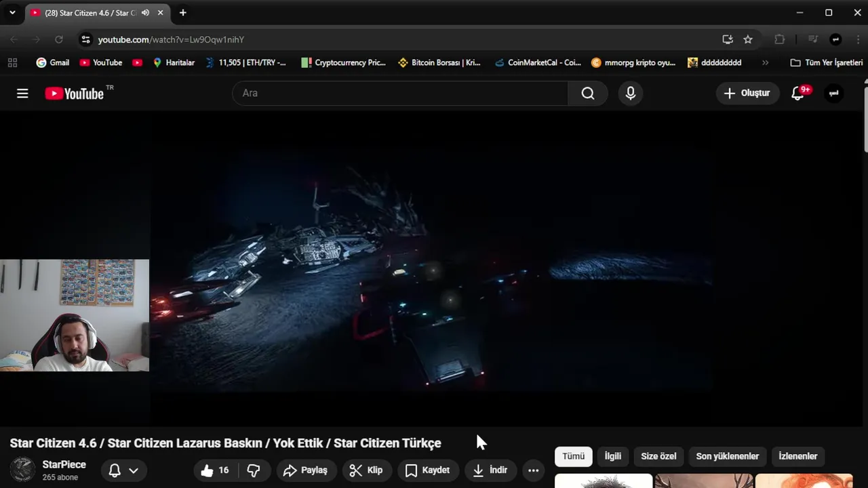The image size is (868, 488).
Task: Click the video title text
Action: pos(225,443)
